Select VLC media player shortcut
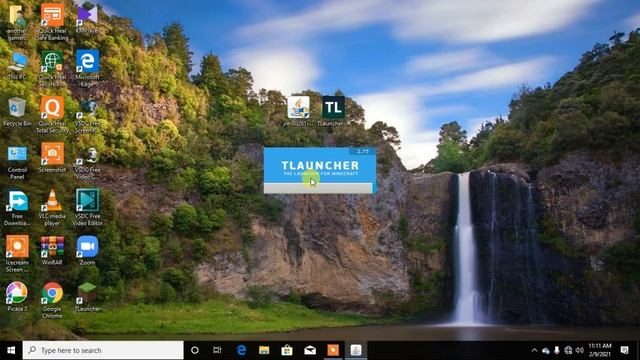 52,208
